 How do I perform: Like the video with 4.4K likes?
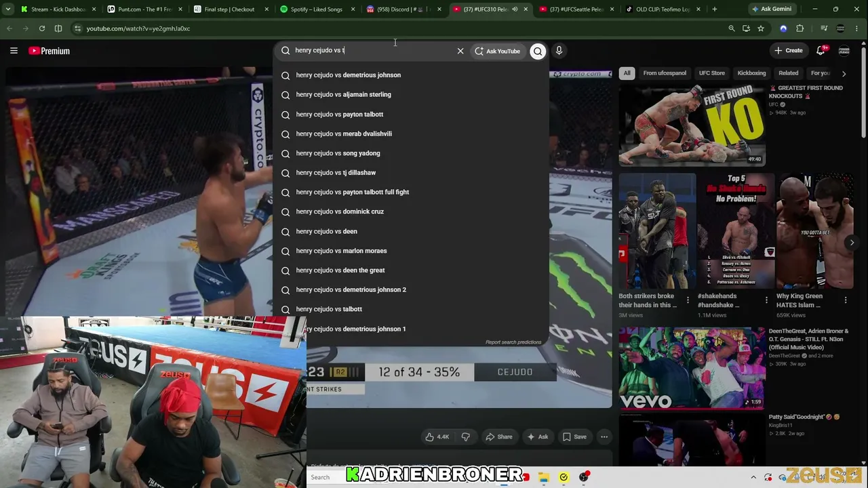(436, 437)
